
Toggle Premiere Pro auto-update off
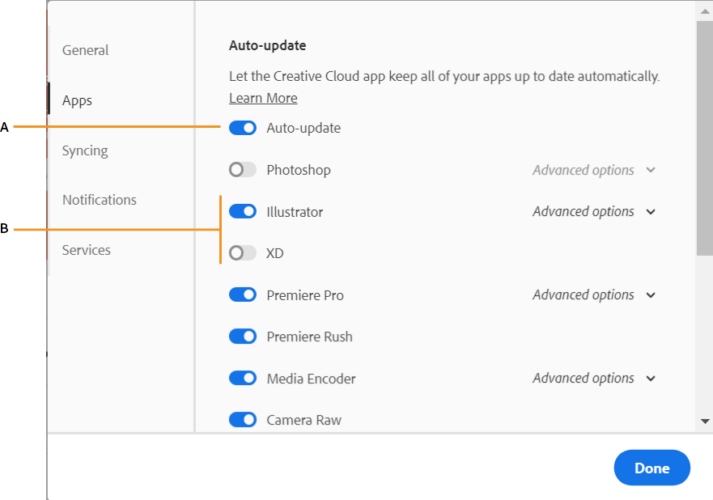243,295
